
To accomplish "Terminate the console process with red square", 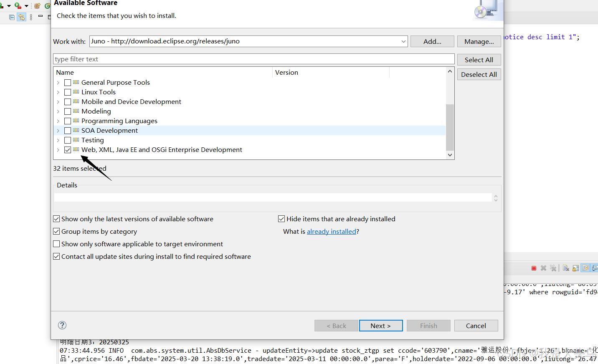I will [x=534, y=268].
